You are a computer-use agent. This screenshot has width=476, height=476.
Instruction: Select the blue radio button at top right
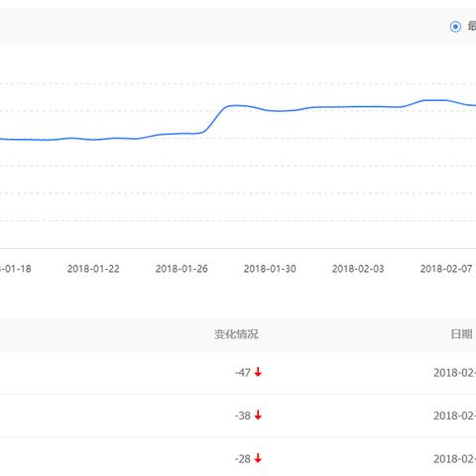click(x=455, y=27)
